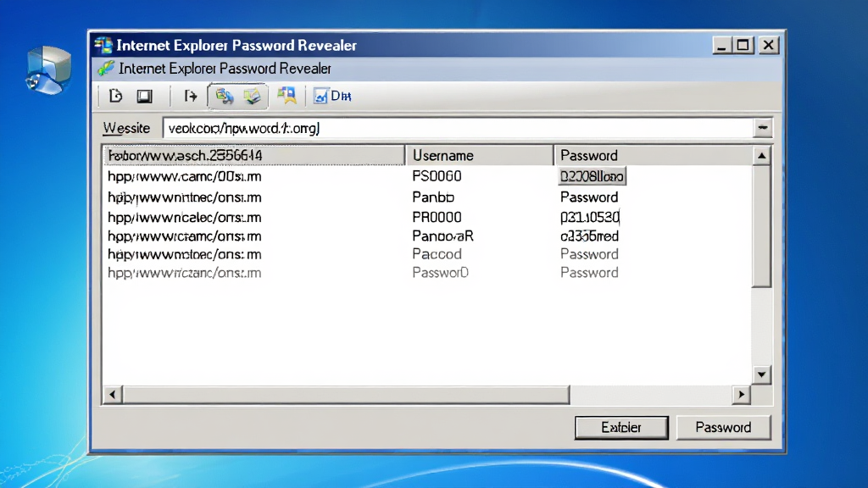Click the username cell Panbb
Image resolution: width=868 pixels, height=488 pixels.
point(433,197)
